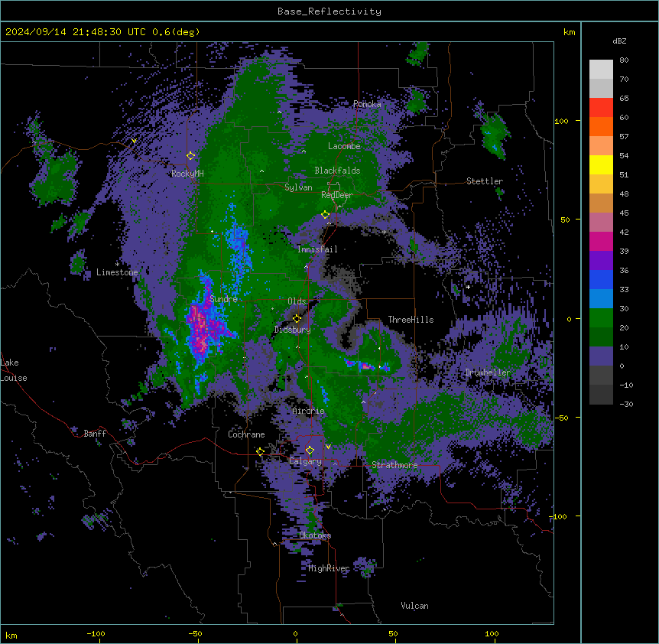Image resolution: width=659 pixels, height=644 pixels.
Task: Select the Drumheller map label
Action: [488, 372]
